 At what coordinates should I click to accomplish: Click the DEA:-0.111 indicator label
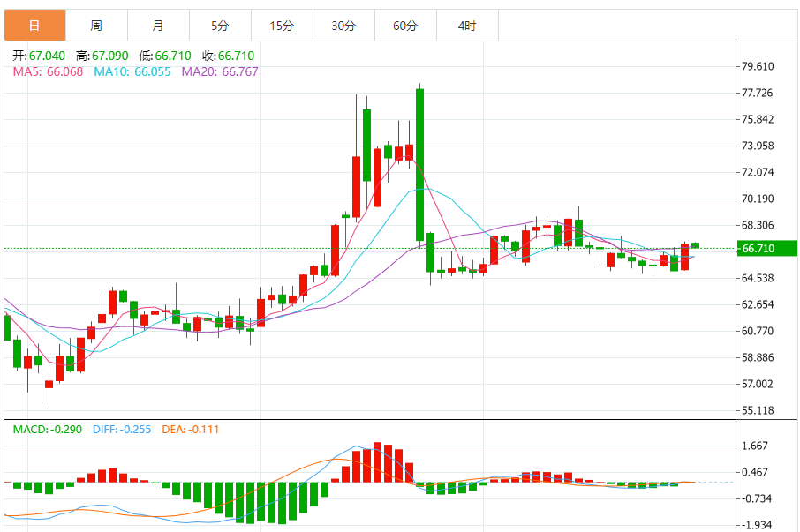coord(191,430)
